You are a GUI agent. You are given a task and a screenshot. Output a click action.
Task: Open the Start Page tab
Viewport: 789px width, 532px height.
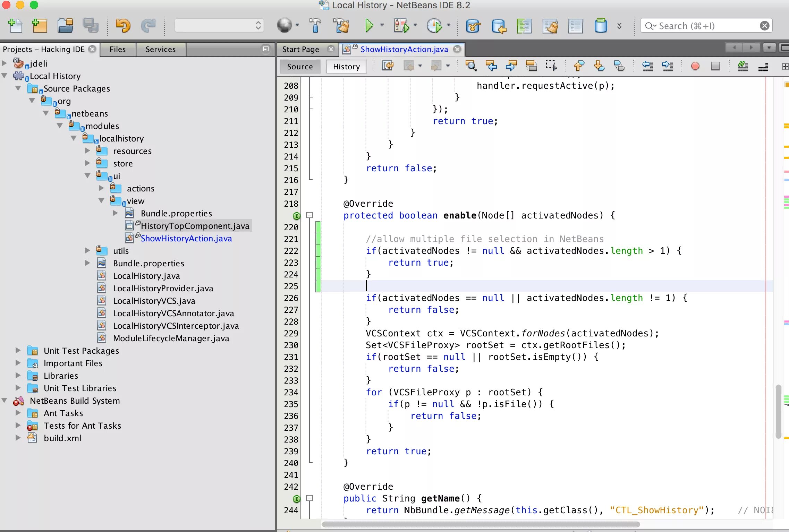300,49
